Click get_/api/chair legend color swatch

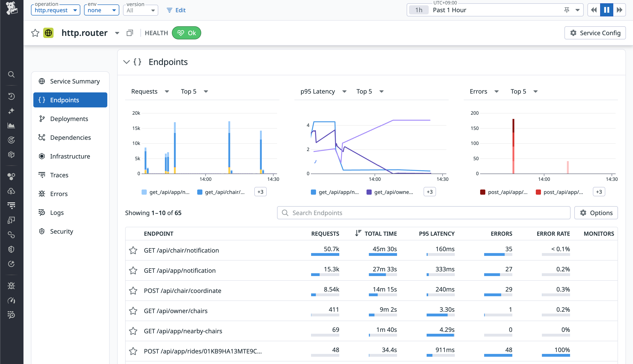200,192
